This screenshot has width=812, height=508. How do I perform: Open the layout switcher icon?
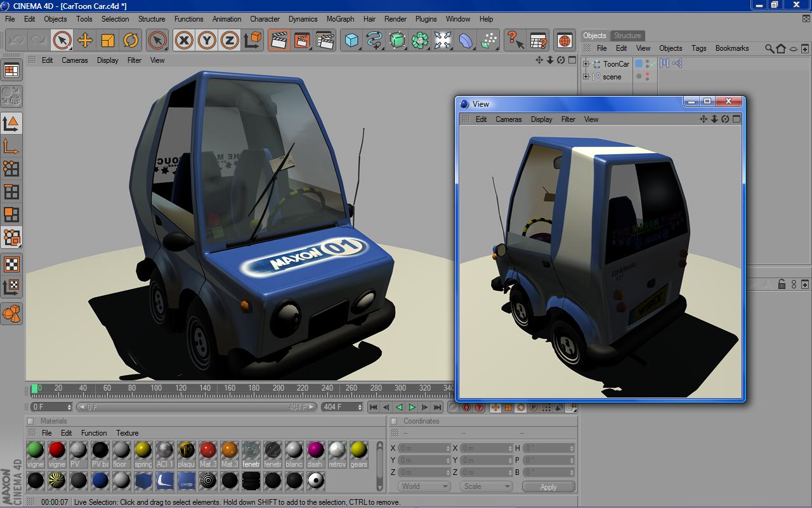[11, 71]
